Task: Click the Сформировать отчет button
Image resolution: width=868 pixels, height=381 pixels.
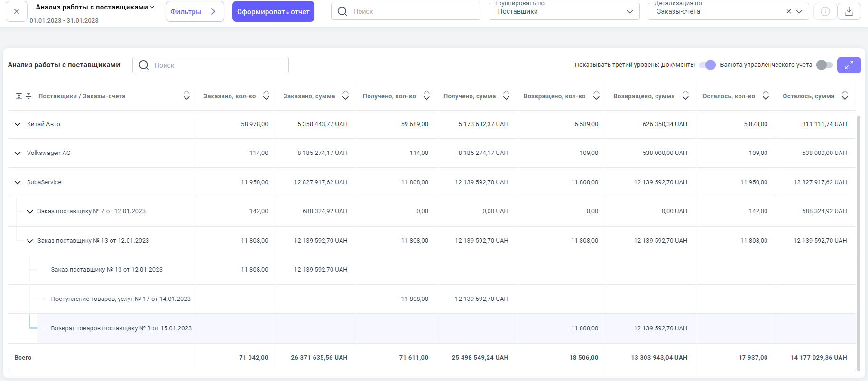Action: tap(273, 11)
